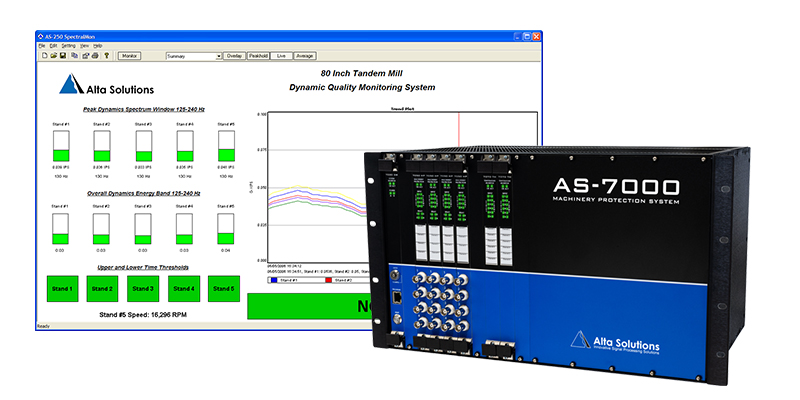Open the Help menu
Viewport: 800px width, 400px height.
[x=97, y=46]
